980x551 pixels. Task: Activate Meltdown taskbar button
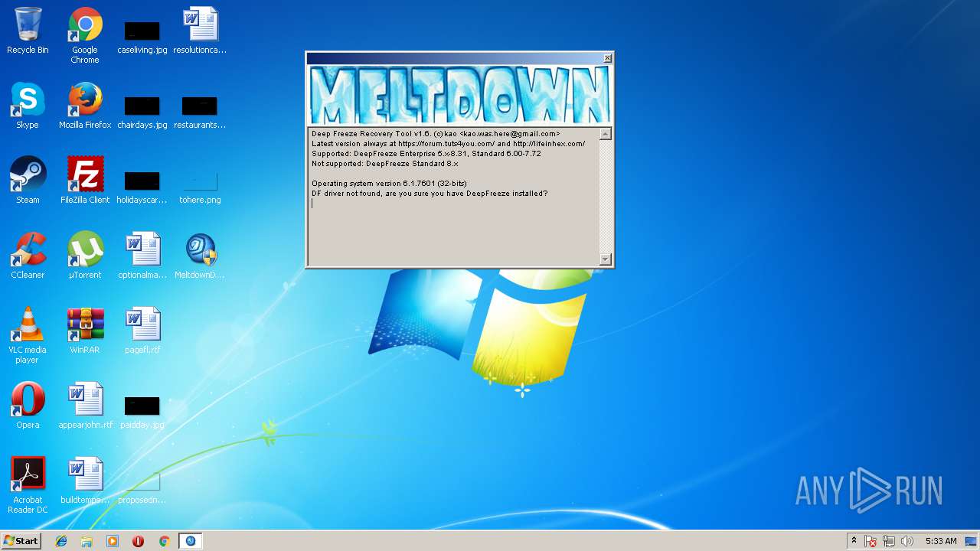click(x=191, y=541)
